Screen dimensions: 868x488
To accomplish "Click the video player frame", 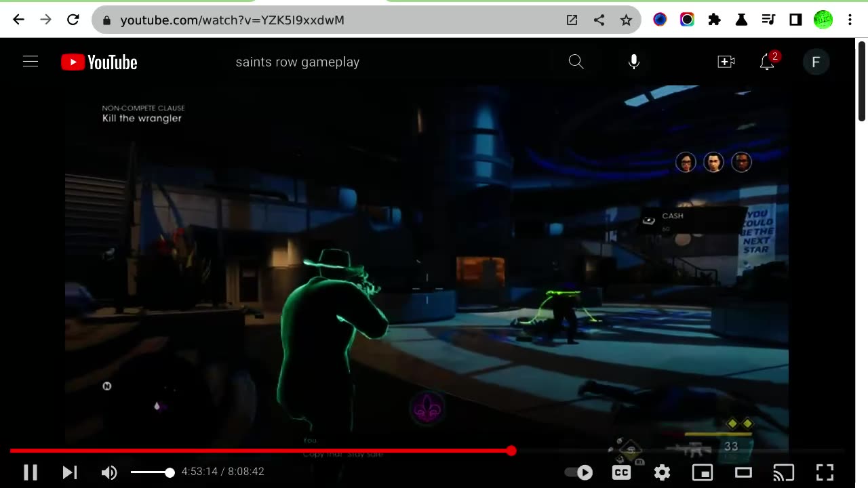I will [427, 268].
